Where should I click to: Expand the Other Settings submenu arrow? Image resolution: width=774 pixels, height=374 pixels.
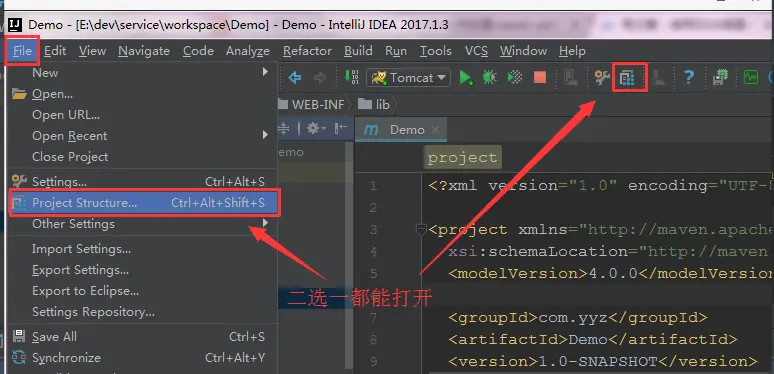[265, 223]
